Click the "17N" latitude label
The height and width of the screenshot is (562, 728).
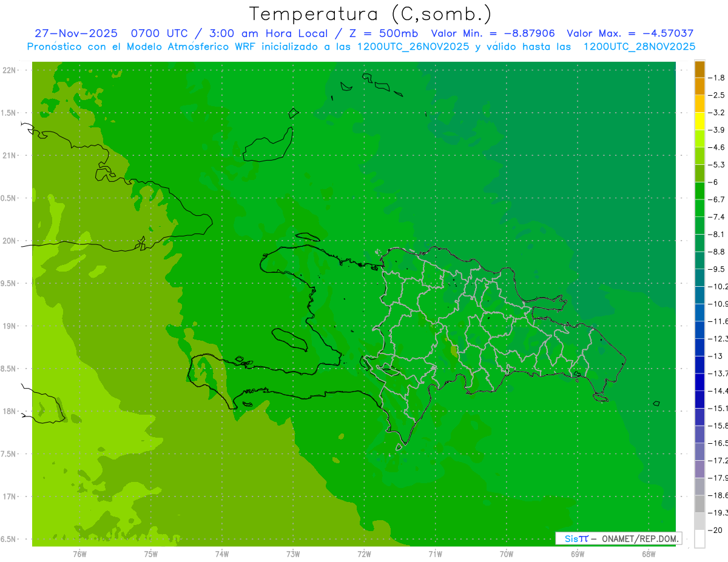(x=8, y=497)
